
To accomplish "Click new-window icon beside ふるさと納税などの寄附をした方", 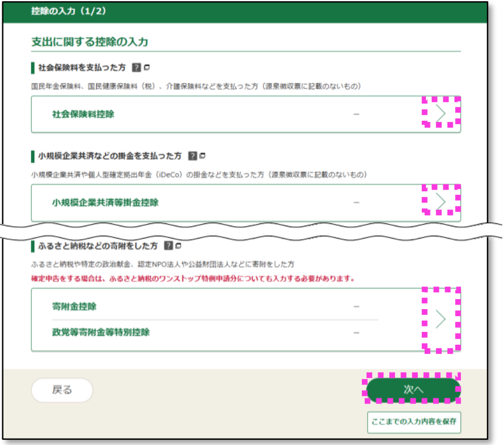I will [x=179, y=246].
